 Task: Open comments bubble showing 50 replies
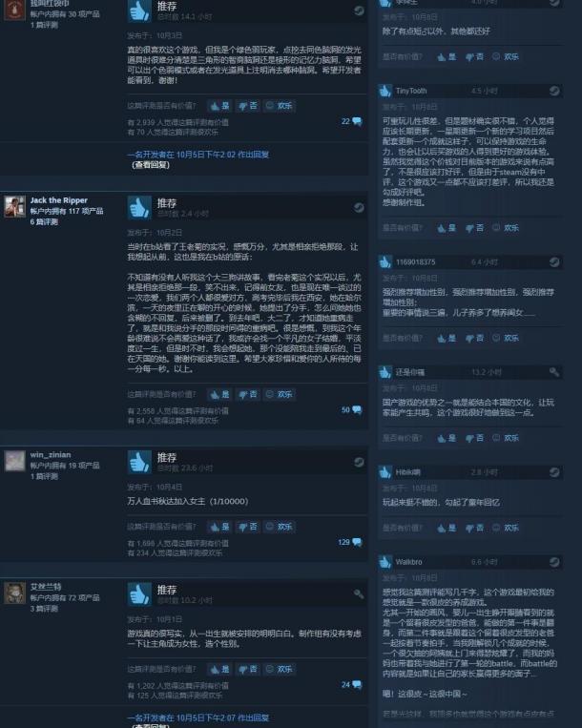coord(351,410)
